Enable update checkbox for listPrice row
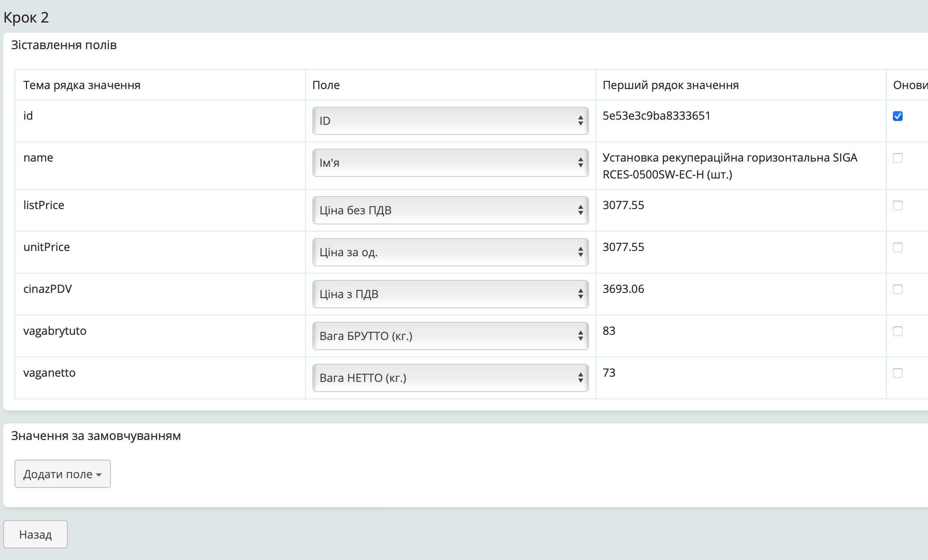Viewport: 928px width, 560px height. (x=897, y=205)
